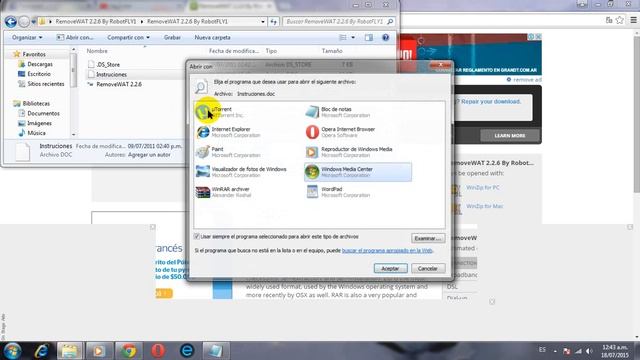
Task: Open Internet Explorer from taskbar
Action: [41, 351]
